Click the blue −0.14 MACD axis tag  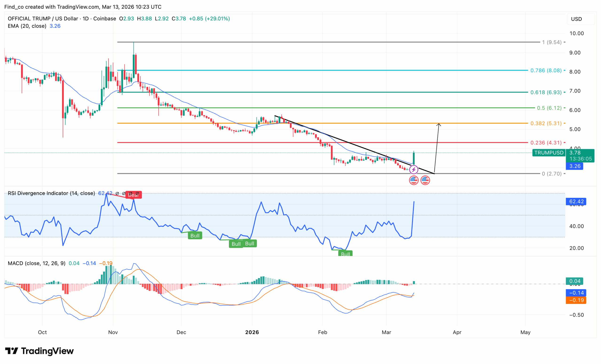[576, 293]
